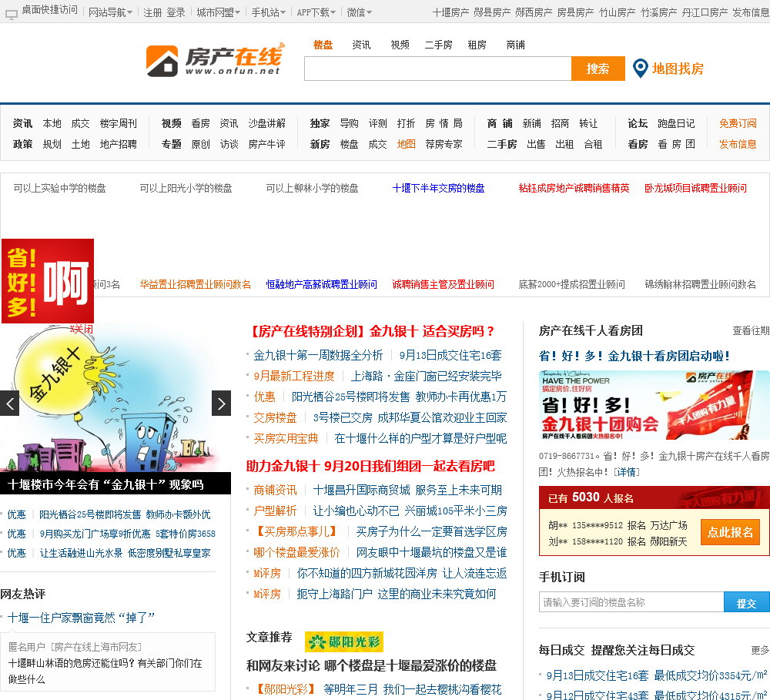Click the map pin icon beside 地图找房
The width and height of the screenshot is (770, 700).
pos(640,69)
